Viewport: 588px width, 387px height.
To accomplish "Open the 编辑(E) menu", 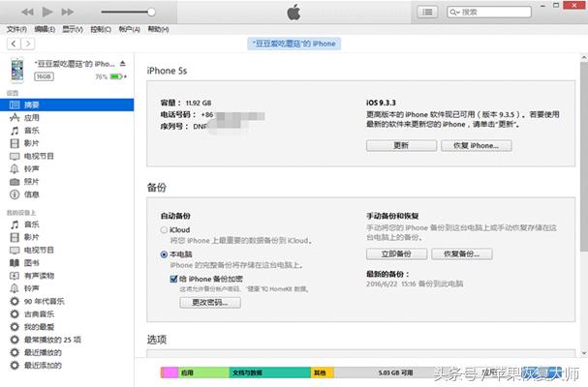I will tap(45, 29).
